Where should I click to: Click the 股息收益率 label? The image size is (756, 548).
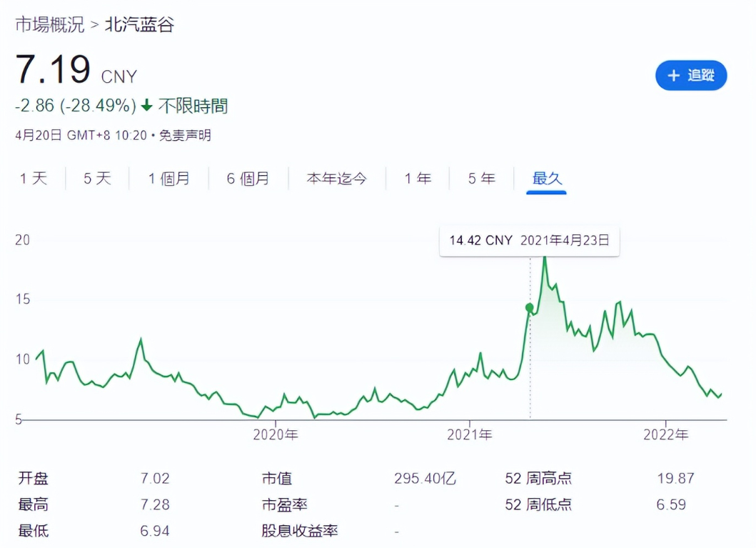(x=299, y=531)
